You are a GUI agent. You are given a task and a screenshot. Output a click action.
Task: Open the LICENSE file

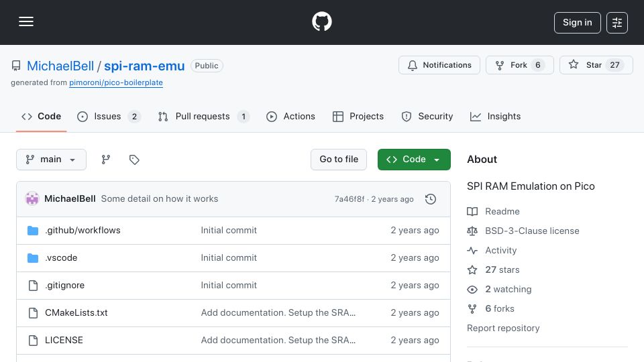click(x=64, y=341)
